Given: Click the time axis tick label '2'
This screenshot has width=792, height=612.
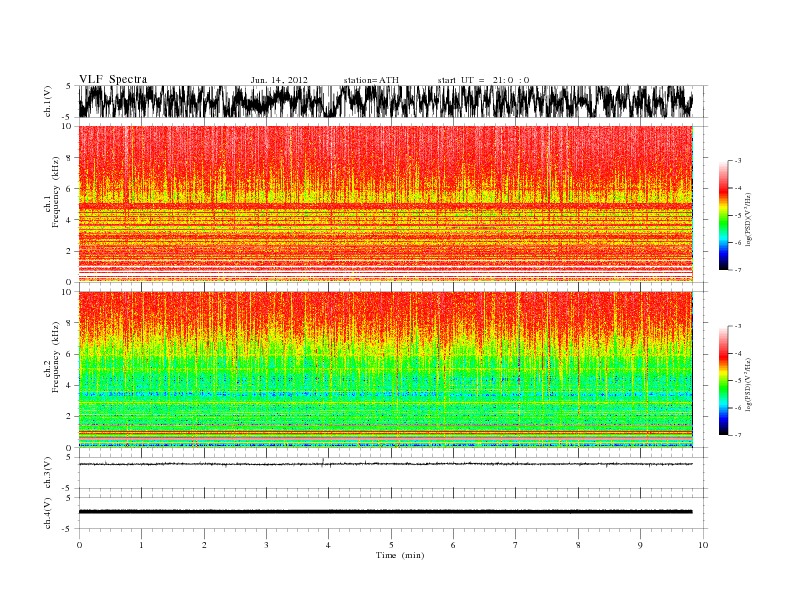Looking at the screenshot, I should (x=204, y=545).
